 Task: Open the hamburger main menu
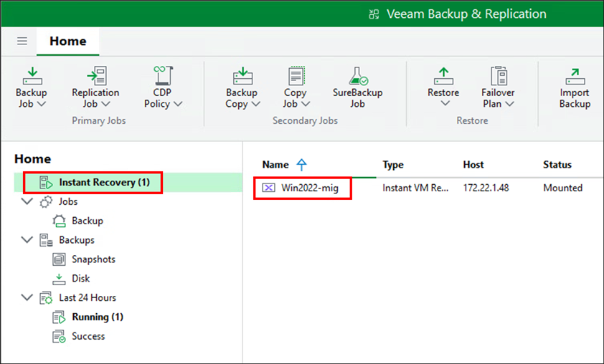[x=22, y=41]
